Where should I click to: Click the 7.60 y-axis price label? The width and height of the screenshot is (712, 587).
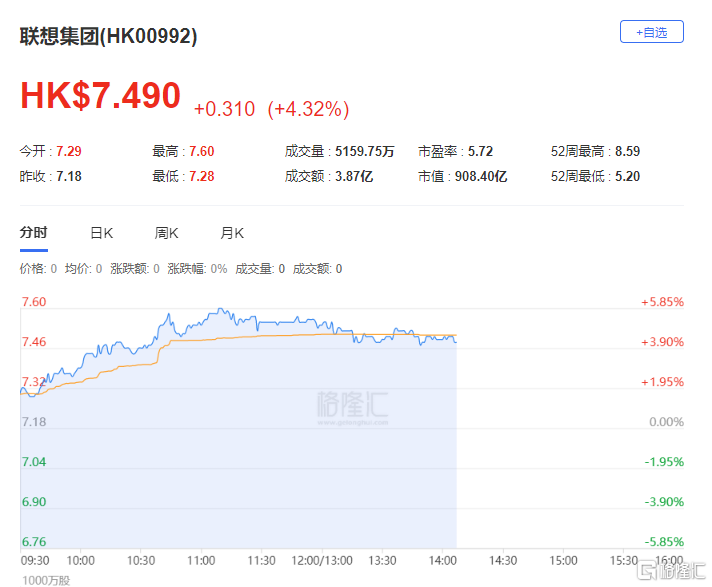pos(34,302)
